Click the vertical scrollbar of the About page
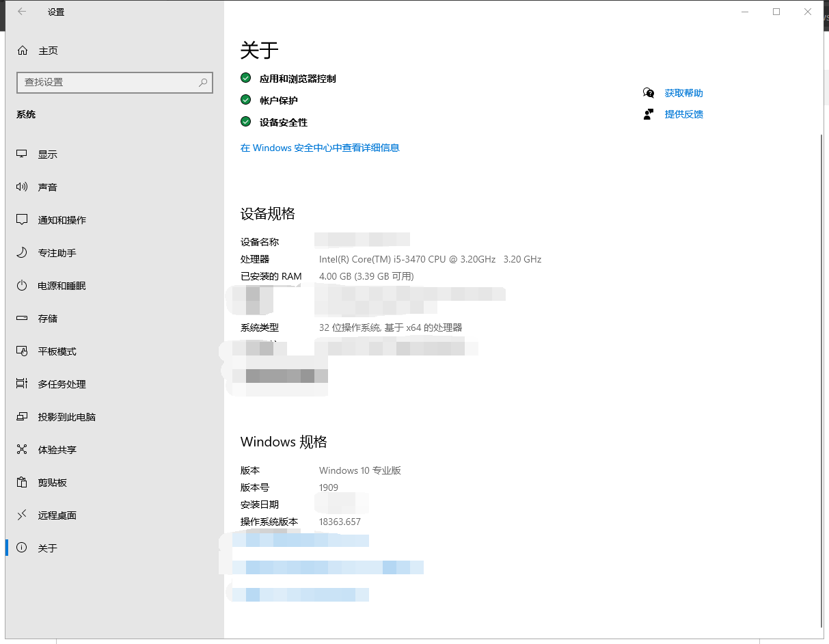 822,380
